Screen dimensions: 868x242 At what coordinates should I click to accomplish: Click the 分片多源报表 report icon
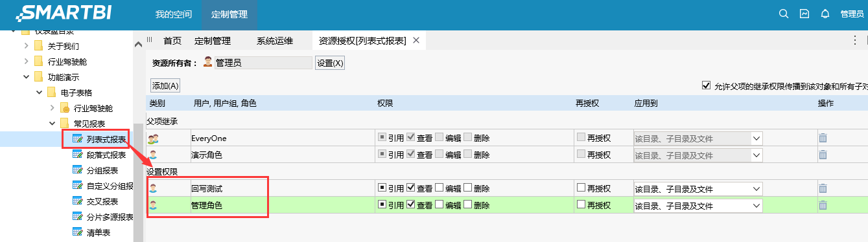tap(78, 217)
